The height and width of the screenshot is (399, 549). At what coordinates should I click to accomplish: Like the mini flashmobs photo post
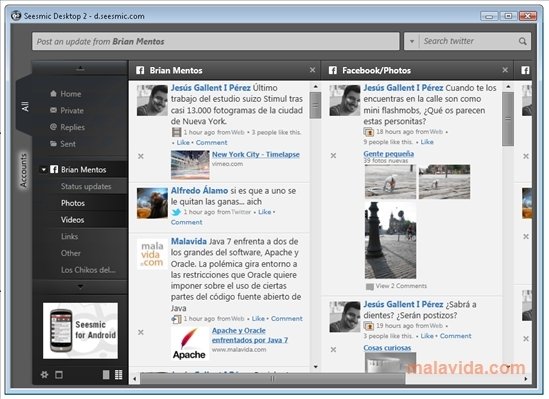(x=427, y=142)
